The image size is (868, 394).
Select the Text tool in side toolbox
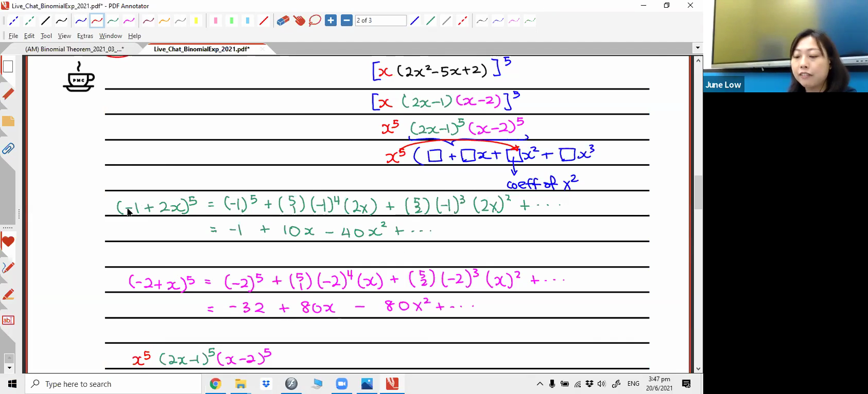pos(8,320)
